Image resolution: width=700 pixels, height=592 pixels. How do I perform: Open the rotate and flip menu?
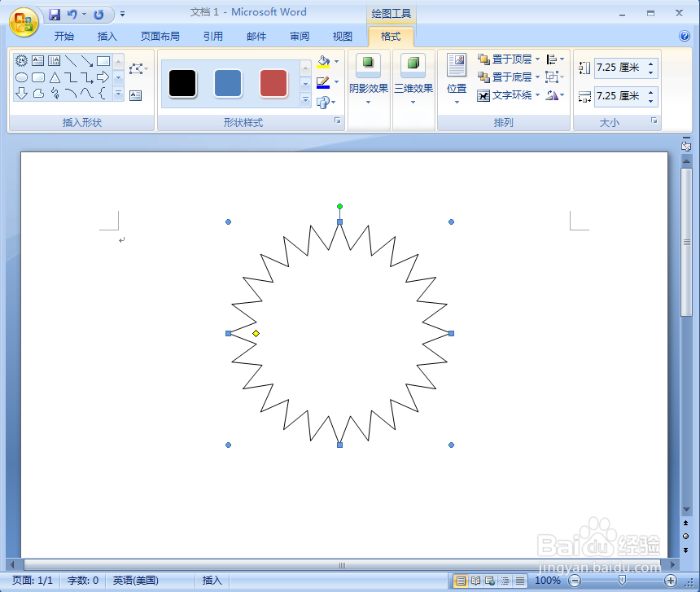pyautogui.click(x=555, y=94)
